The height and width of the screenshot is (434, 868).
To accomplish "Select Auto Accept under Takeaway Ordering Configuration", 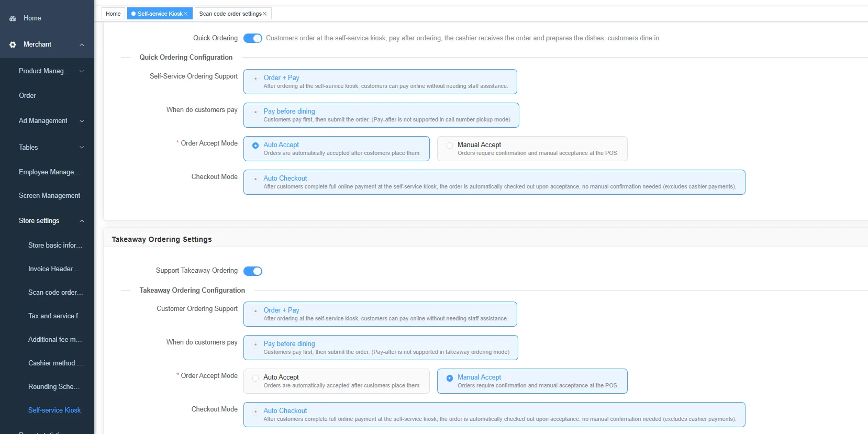I will coord(337,381).
